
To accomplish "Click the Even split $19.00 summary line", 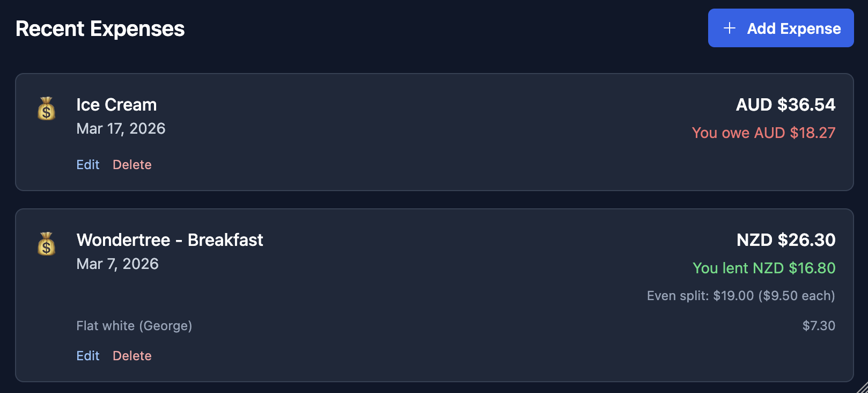I will point(741,296).
